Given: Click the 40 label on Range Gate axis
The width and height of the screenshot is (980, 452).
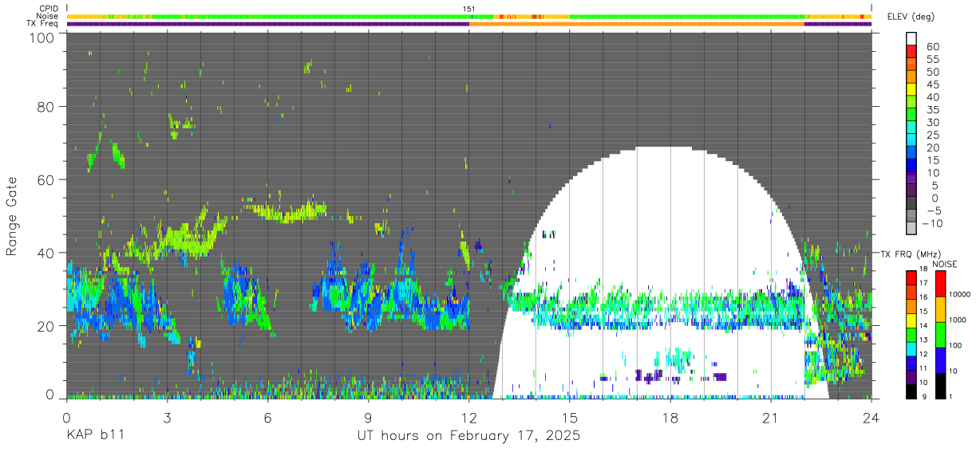Looking at the screenshot, I should (45, 254).
